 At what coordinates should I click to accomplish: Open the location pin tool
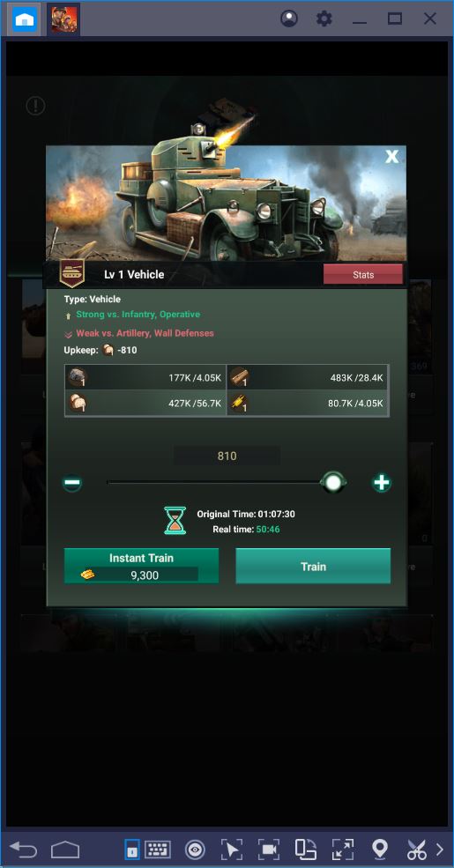pos(379,849)
